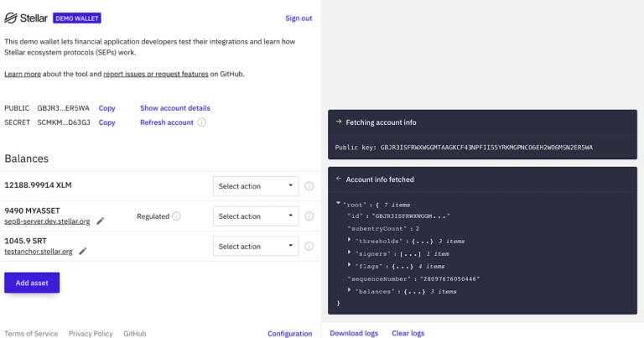Expand the signers node in account info
644x338 pixels.
point(350,253)
